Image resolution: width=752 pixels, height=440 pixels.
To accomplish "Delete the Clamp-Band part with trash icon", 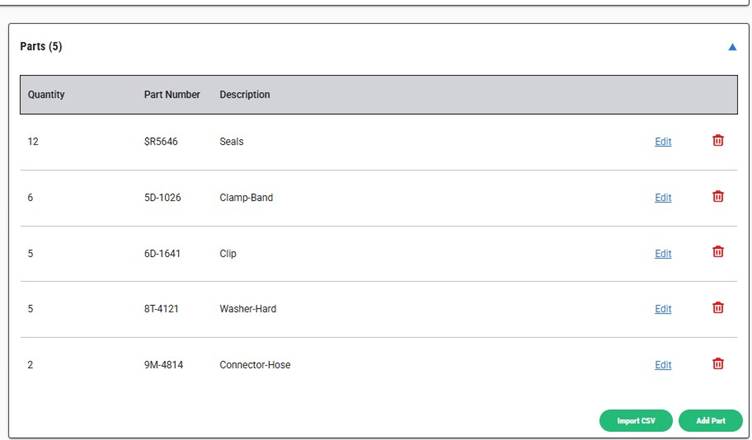I will tap(717, 196).
